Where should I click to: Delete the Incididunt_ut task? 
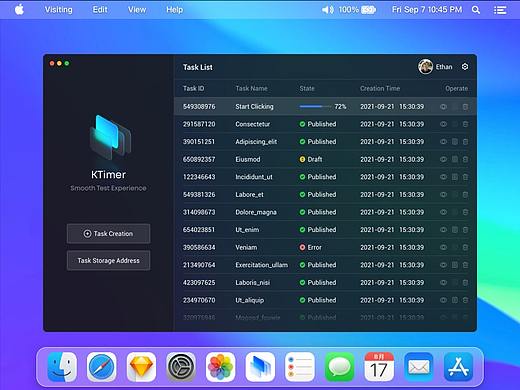(x=465, y=177)
